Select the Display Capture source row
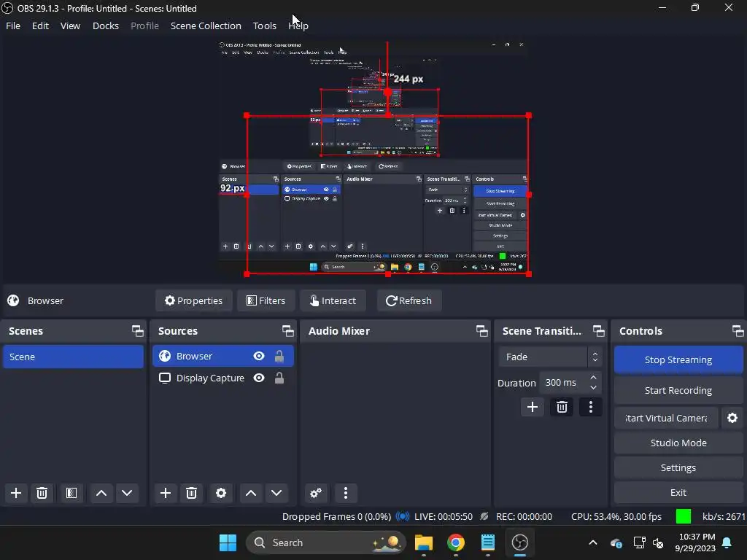 coord(223,378)
